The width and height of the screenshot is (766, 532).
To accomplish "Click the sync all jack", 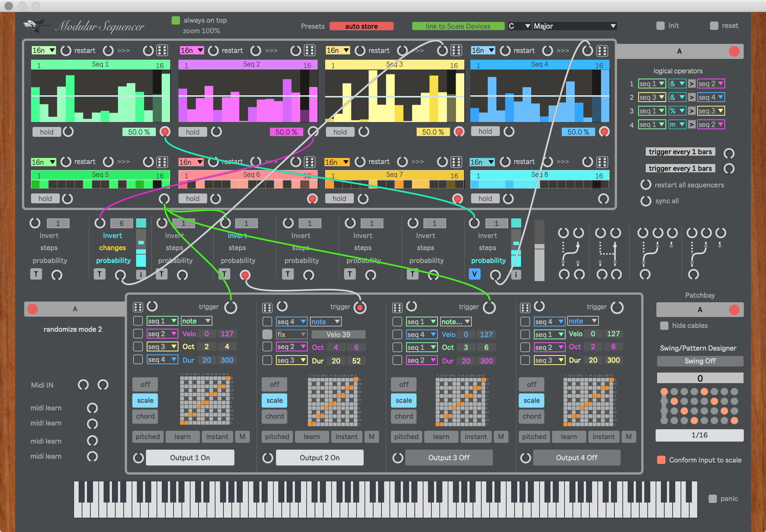I will [x=646, y=201].
